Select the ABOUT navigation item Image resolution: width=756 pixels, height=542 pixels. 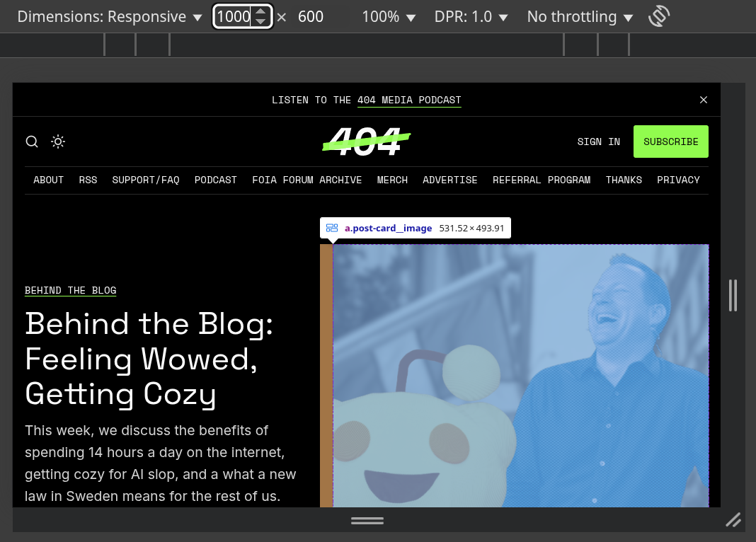pyautogui.click(x=48, y=180)
